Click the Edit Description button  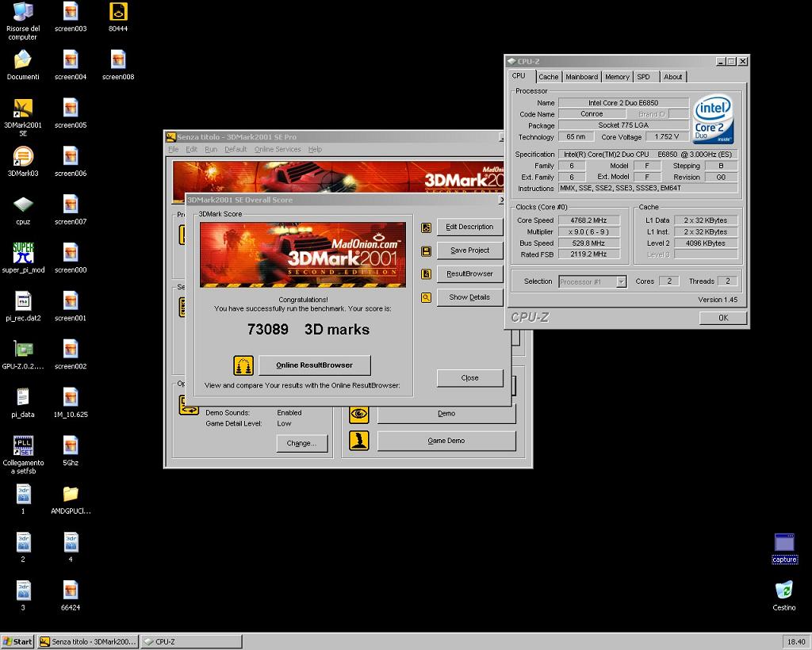tap(469, 227)
